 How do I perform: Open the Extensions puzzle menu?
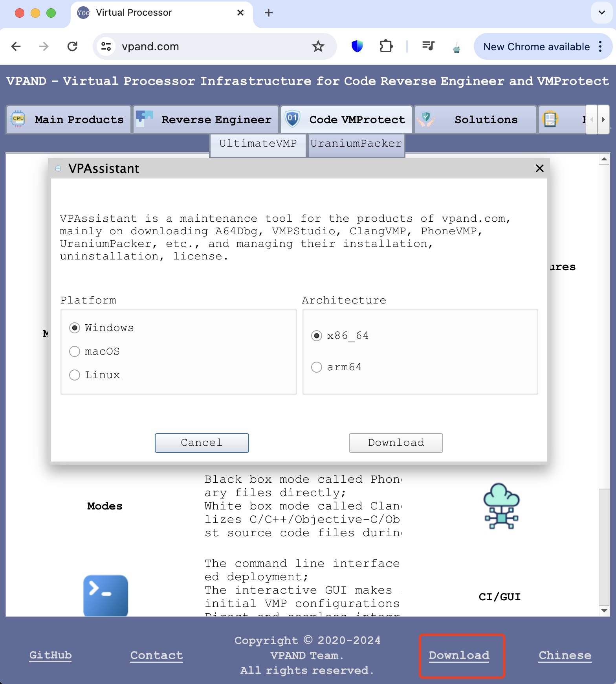coord(386,46)
